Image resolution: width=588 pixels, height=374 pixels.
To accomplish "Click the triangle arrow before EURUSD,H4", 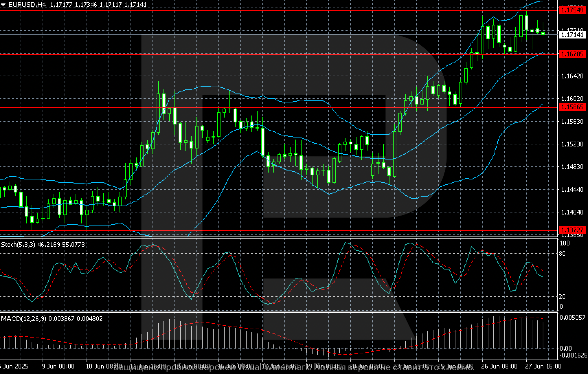I will [x=3, y=5].
